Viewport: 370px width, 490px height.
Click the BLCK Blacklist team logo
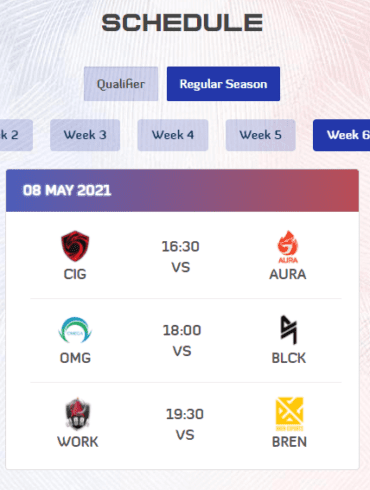click(289, 330)
